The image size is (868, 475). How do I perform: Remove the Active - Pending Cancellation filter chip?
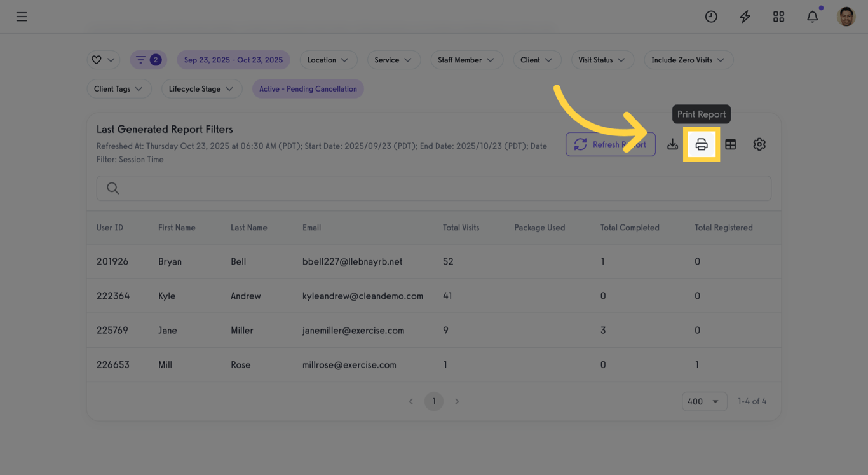coord(308,88)
